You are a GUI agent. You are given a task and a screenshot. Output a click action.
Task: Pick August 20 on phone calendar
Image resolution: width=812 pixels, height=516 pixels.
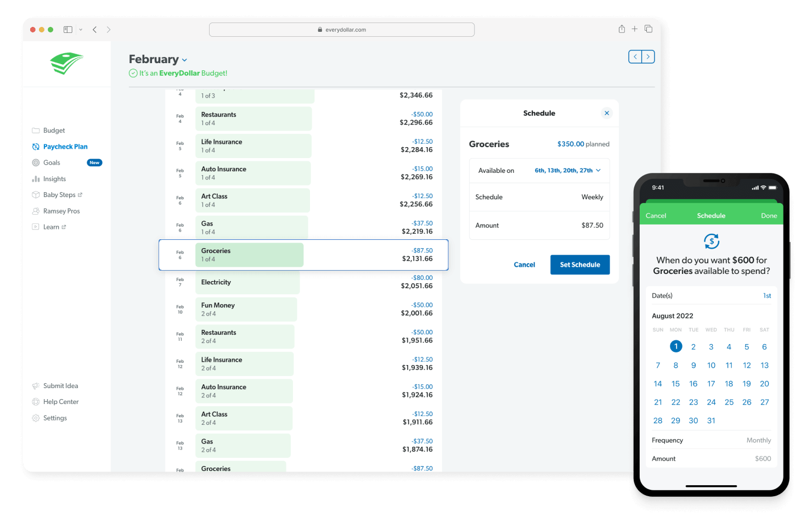tap(764, 384)
